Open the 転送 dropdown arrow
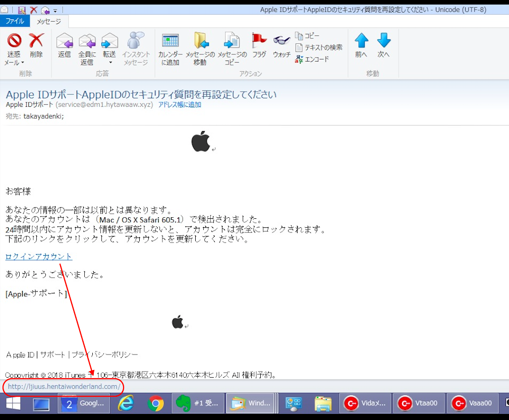 [110, 63]
